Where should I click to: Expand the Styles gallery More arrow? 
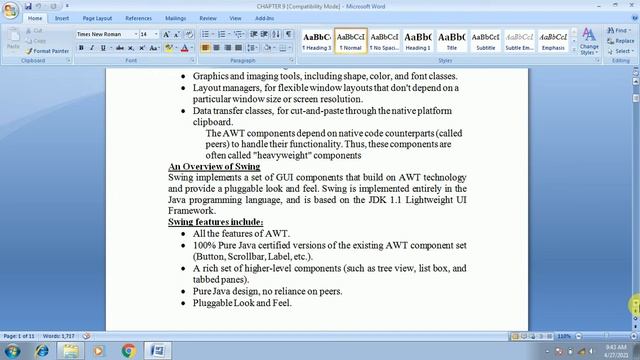[574, 50]
